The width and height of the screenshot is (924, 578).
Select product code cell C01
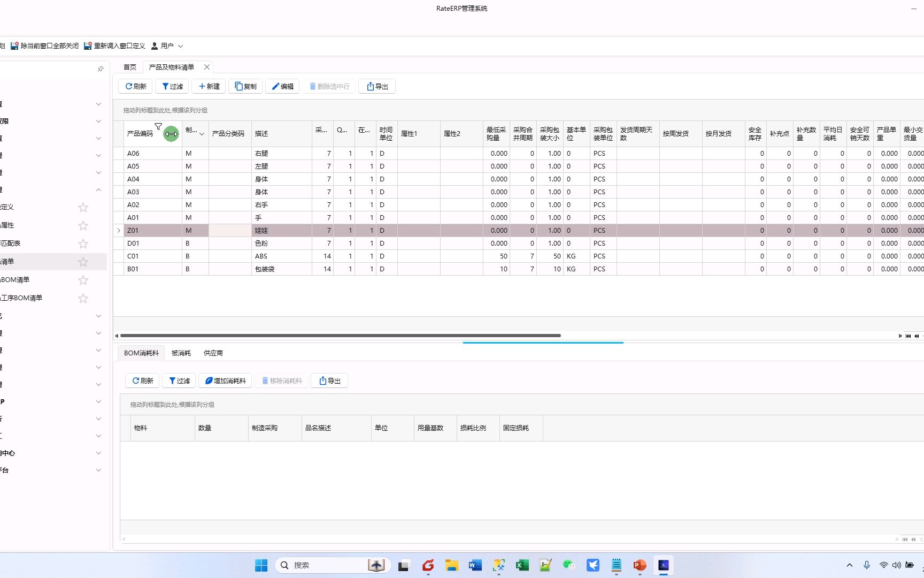[x=153, y=256]
